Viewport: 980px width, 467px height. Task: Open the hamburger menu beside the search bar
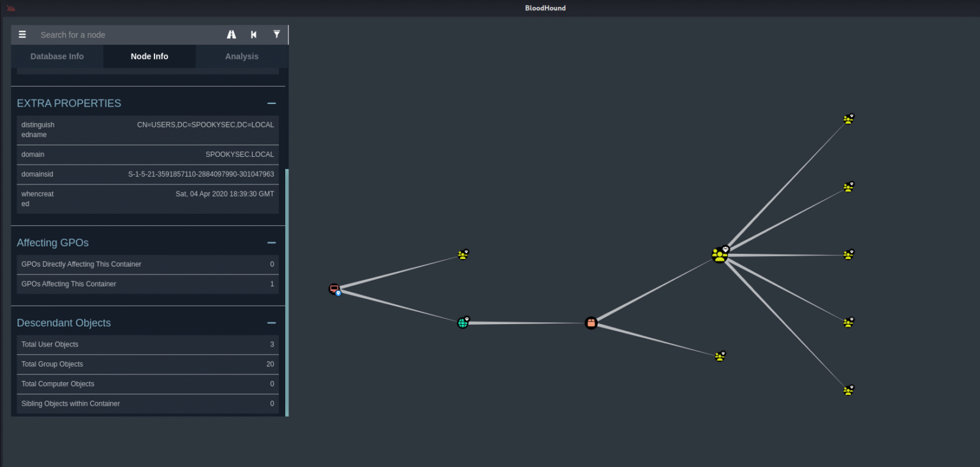[x=22, y=34]
